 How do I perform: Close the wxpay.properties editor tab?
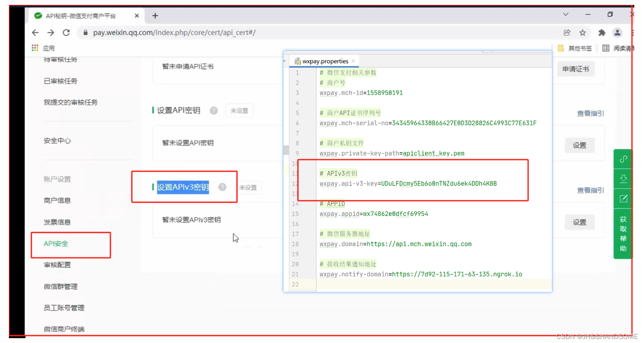[x=353, y=61]
